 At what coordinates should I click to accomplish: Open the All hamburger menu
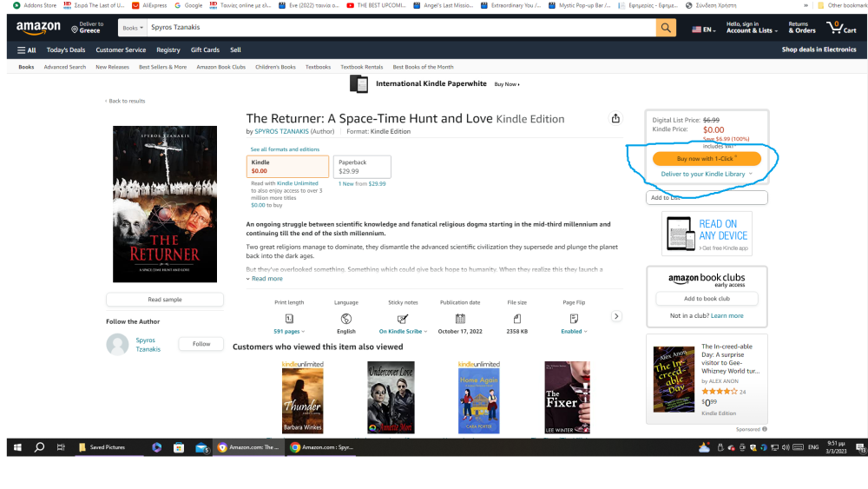click(27, 50)
